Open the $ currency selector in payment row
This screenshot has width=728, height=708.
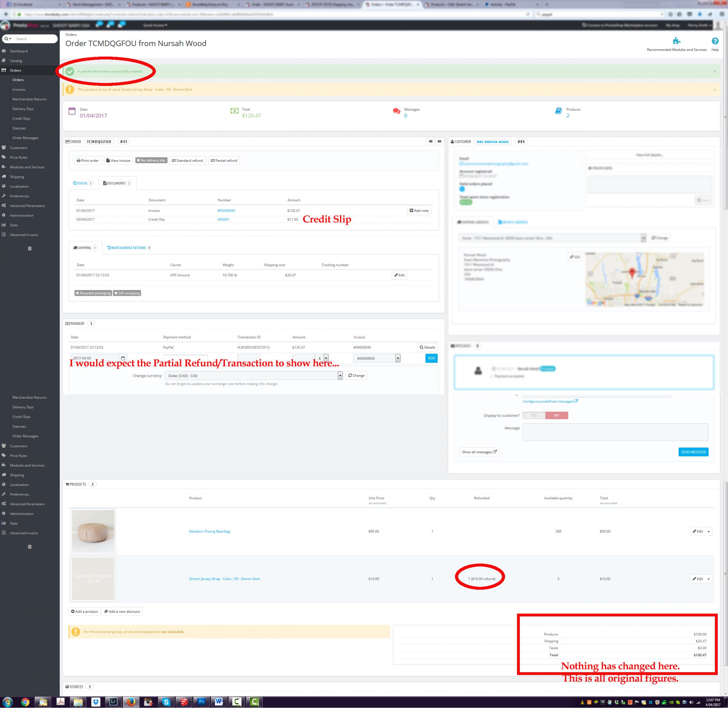(322, 358)
